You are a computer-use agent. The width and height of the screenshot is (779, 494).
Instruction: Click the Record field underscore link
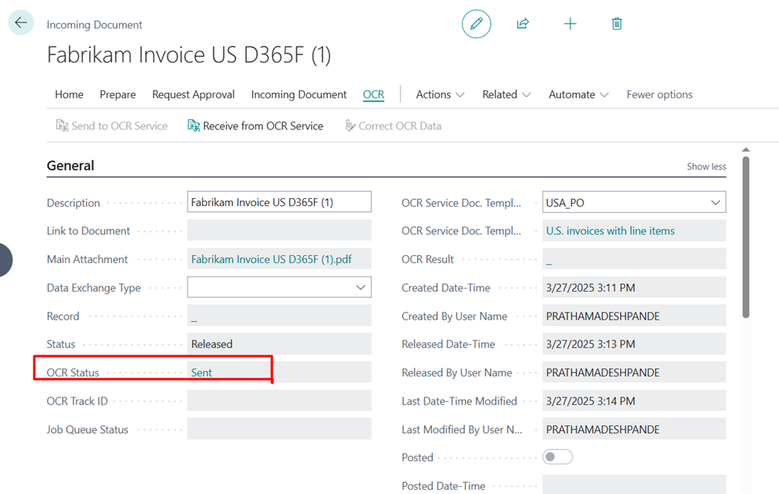[194, 319]
